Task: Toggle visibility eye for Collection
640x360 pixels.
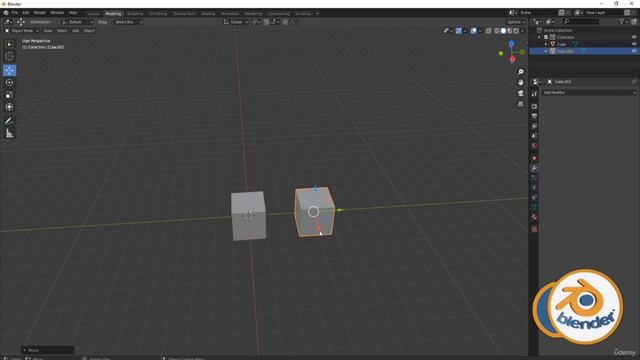Action: [634, 37]
